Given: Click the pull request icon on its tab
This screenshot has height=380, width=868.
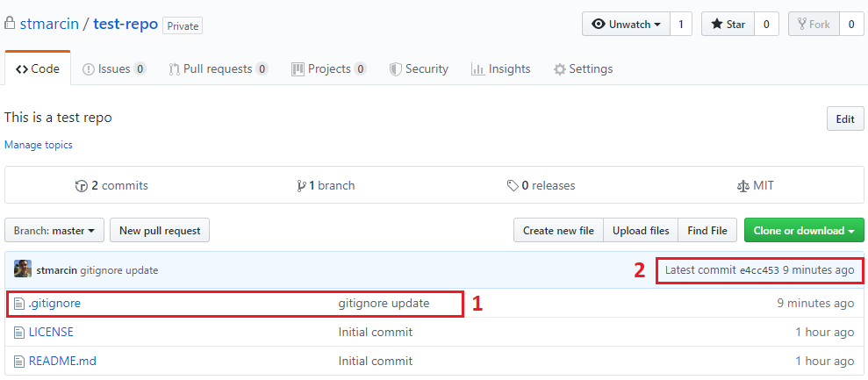Looking at the screenshot, I should click(x=174, y=70).
